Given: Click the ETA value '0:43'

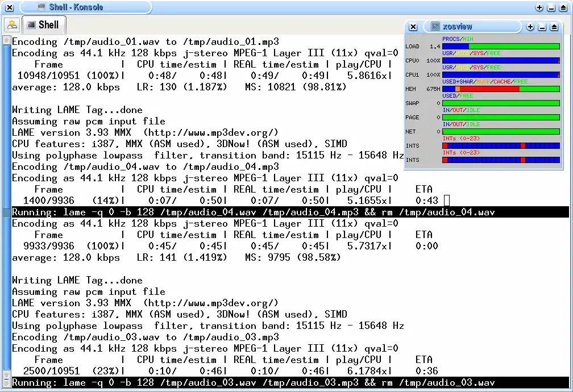Looking at the screenshot, I should point(427,201).
